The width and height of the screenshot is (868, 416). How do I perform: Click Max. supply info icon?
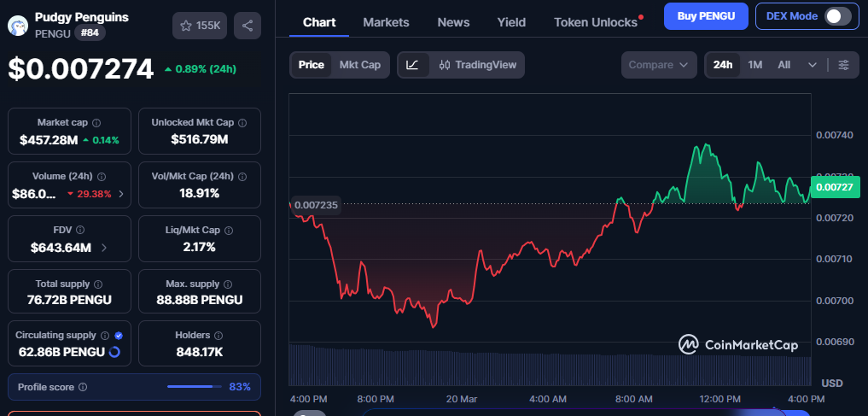click(x=228, y=284)
